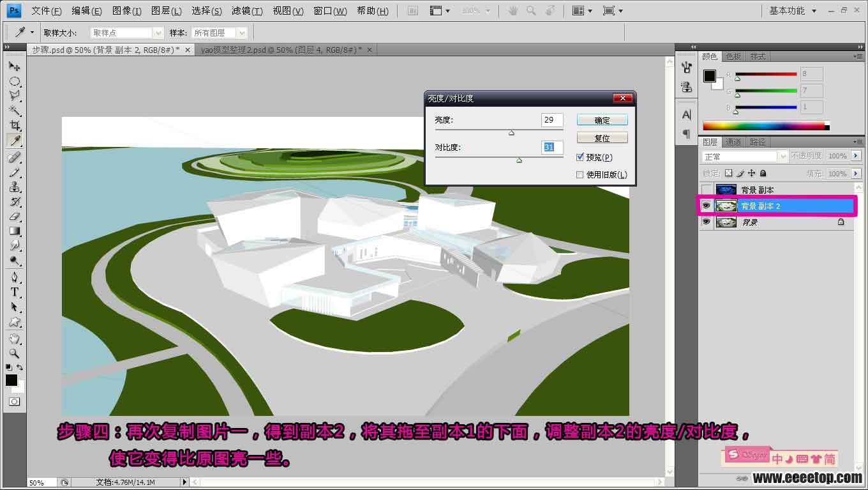The width and height of the screenshot is (868, 490).
Task: Click the contrast (对比度) slider handle
Action: click(519, 160)
